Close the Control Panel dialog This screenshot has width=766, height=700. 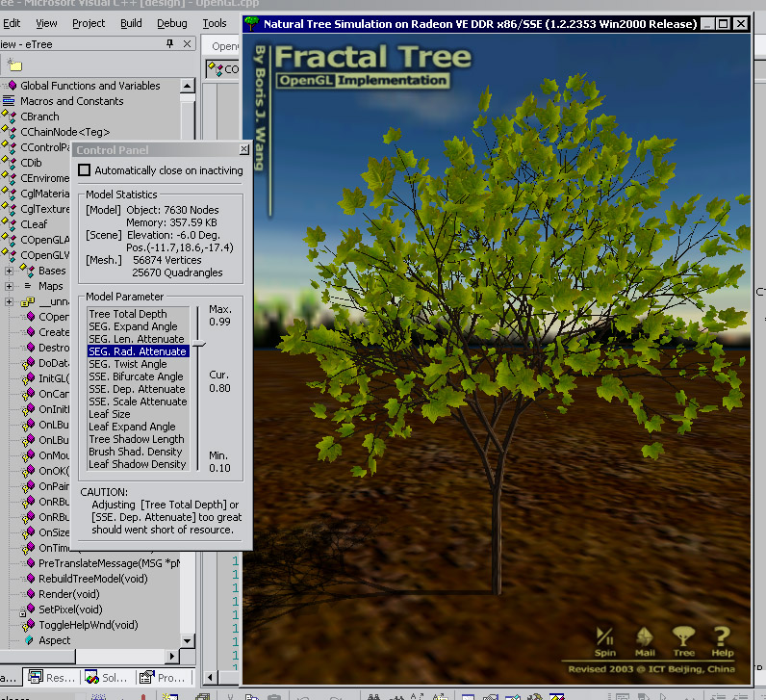pos(243,150)
